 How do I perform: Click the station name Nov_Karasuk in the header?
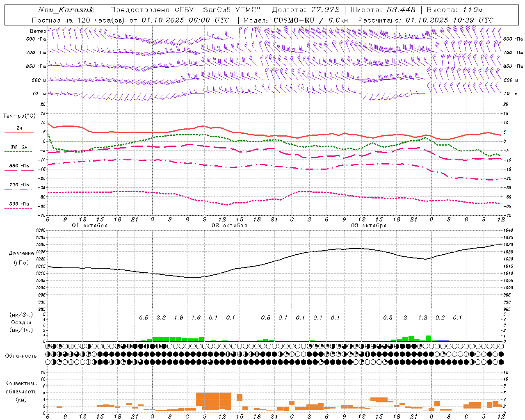coord(66,10)
